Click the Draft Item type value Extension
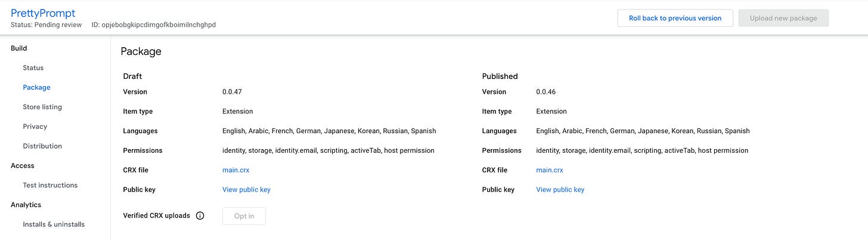 tap(237, 112)
